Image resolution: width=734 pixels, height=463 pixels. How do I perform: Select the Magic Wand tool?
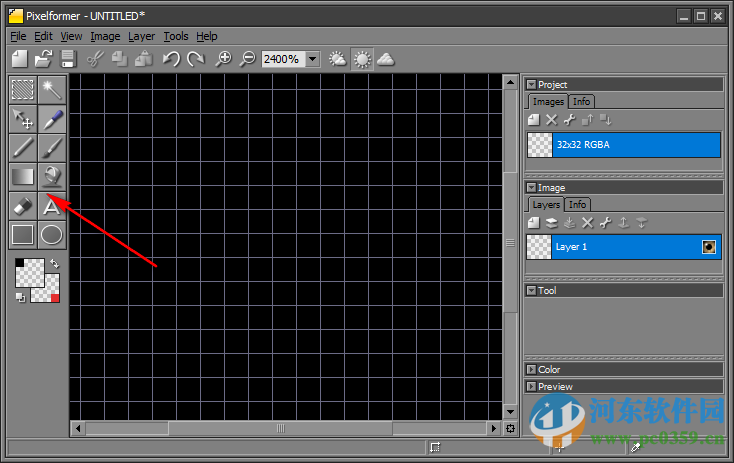pyautogui.click(x=51, y=89)
